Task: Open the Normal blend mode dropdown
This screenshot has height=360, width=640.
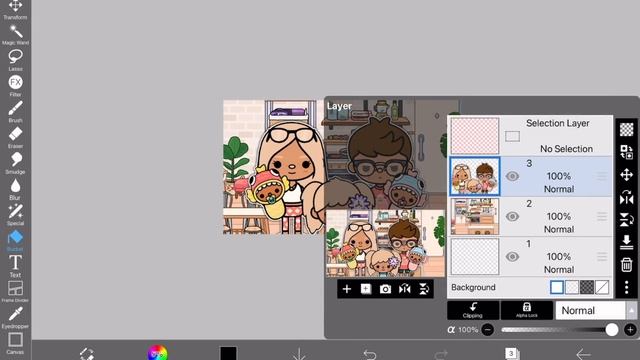Action: click(590, 311)
